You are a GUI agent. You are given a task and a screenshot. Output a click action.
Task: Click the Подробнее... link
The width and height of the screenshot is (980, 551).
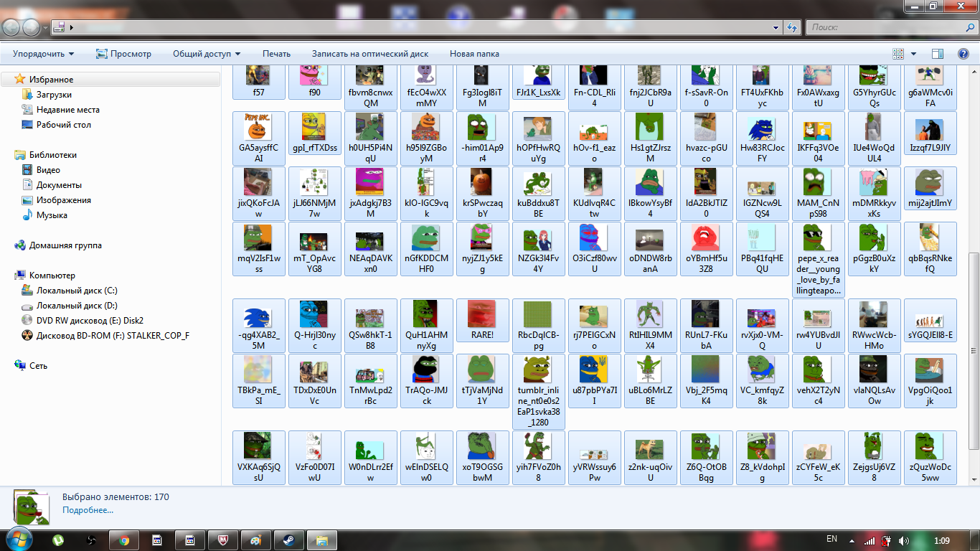[x=88, y=510]
